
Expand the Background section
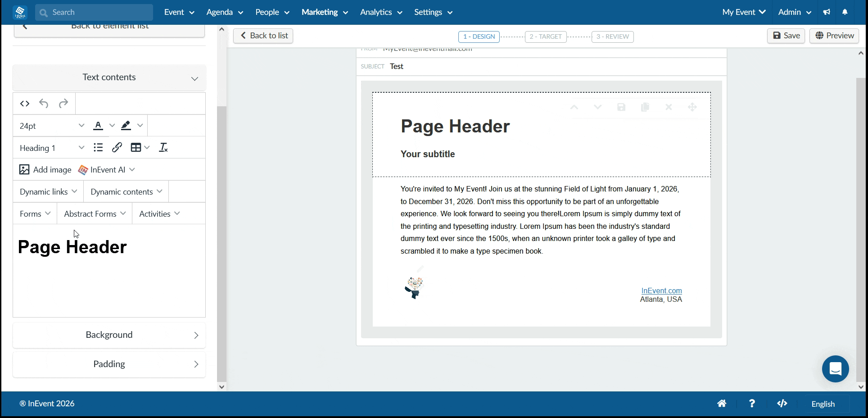(109, 335)
